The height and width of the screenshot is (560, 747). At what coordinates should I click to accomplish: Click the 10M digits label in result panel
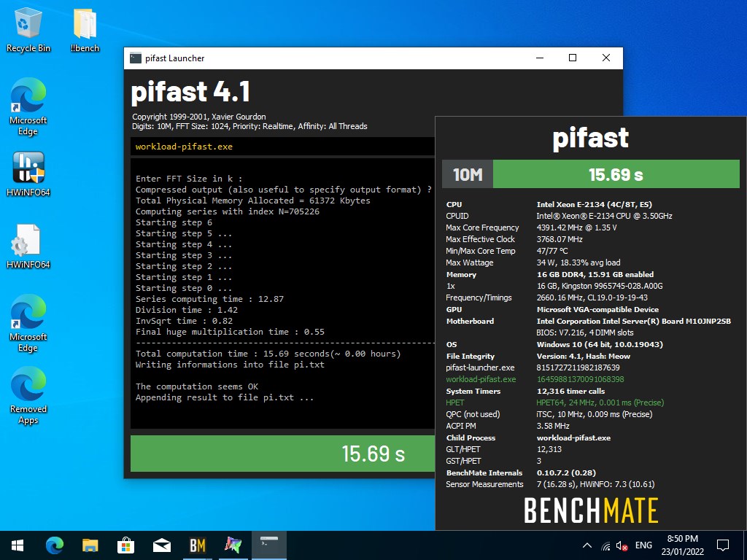pos(468,174)
